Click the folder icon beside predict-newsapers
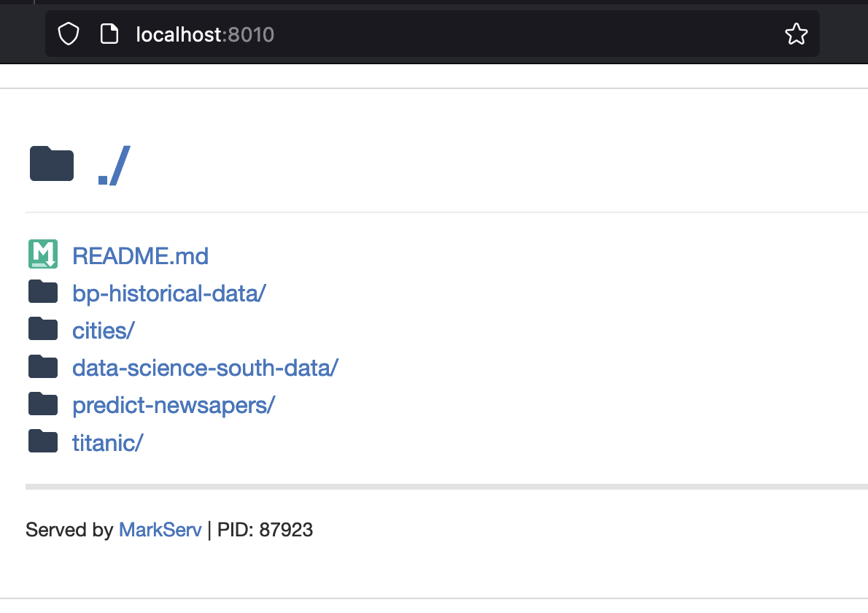The height and width of the screenshot is (613, 868). click(43, 404)
